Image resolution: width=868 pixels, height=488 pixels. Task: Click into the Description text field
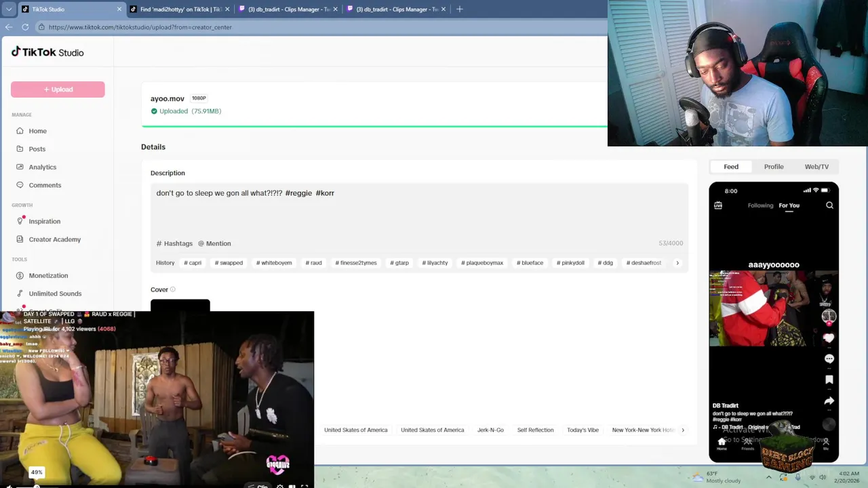419,209
